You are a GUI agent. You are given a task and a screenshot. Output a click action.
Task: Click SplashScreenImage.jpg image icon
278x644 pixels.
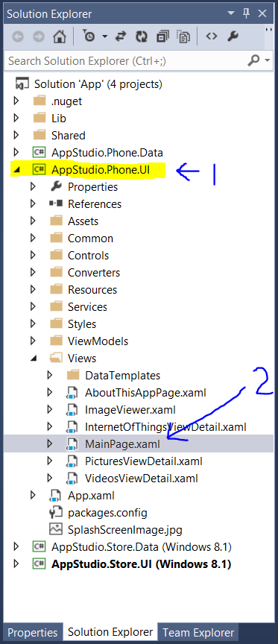56,530
